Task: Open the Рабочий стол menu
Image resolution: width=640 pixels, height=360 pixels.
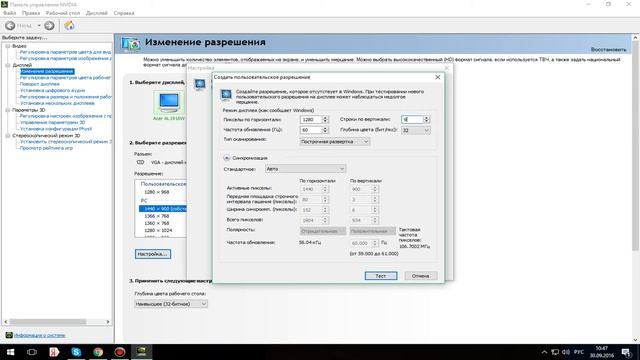Action: (x=63, y=13)
